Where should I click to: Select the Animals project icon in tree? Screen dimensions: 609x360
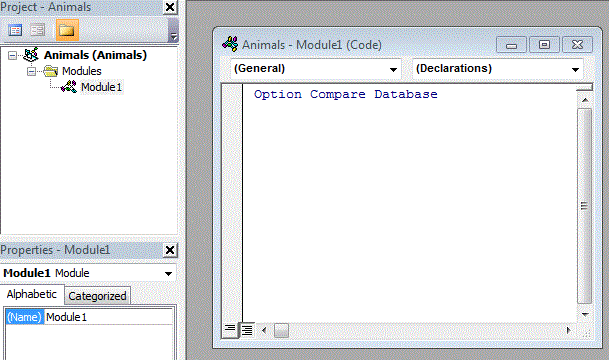(x=31, y=55)
